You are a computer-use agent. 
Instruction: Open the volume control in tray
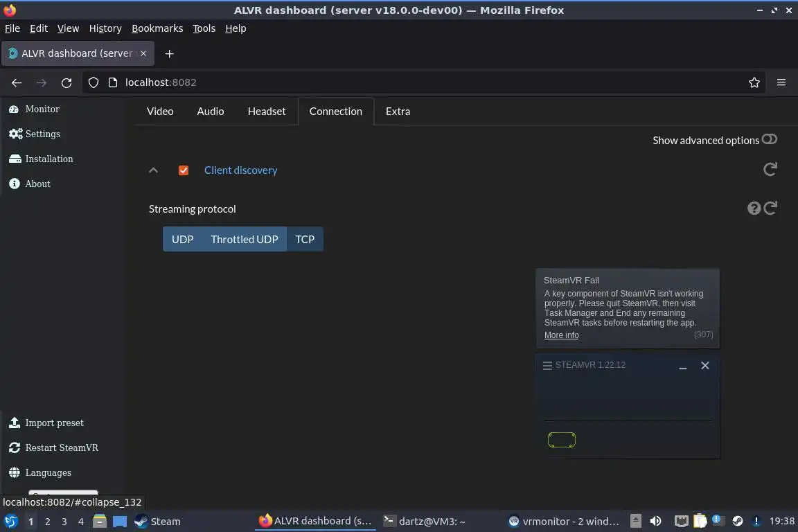point(655,521)
